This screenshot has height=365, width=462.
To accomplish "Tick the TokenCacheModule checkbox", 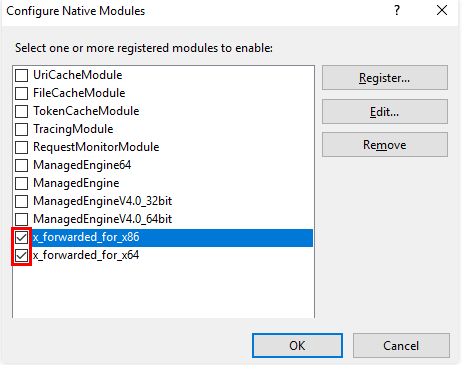I will pyautogui.click(x=22, y=111).
